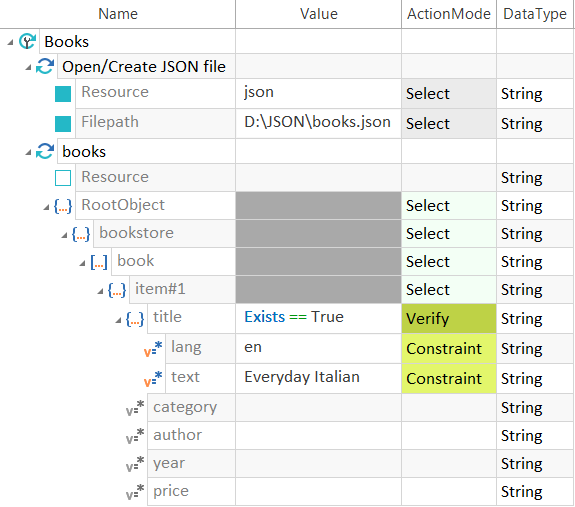Click the category attribute icon

[x=135, y=408]
